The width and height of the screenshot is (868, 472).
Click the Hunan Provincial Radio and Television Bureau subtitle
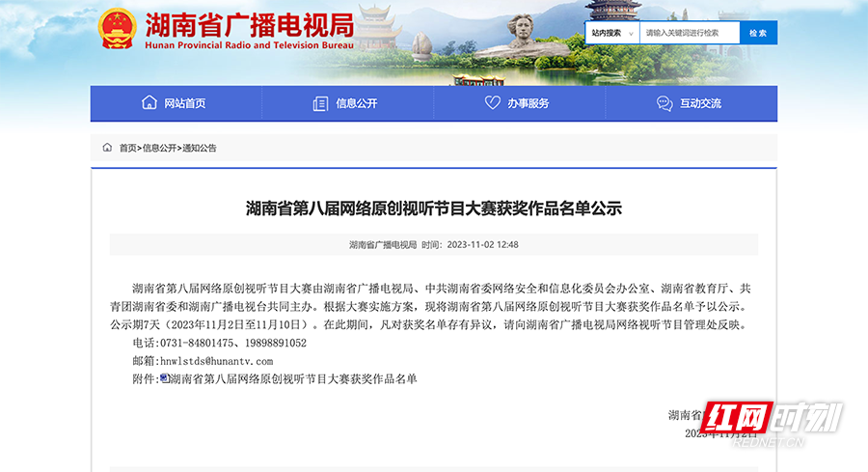pyautogui.click(x=249, y=45)
